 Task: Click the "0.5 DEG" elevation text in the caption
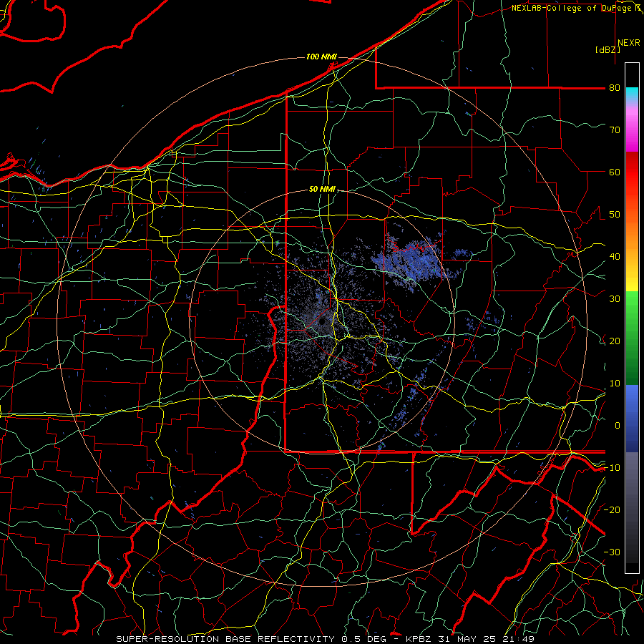click(364, 639)
